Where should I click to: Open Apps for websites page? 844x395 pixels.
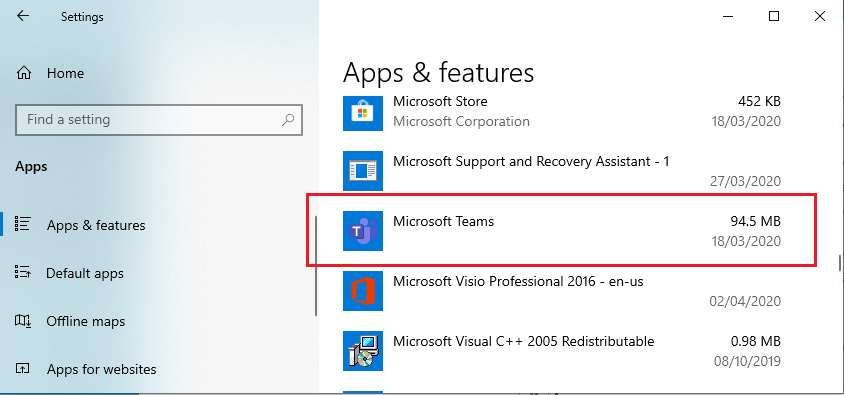pos(102,370)
